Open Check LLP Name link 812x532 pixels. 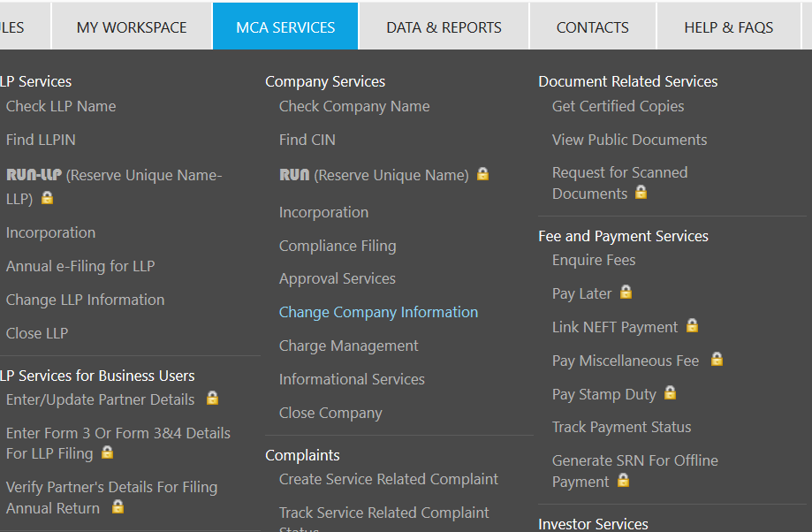[61, 106]
